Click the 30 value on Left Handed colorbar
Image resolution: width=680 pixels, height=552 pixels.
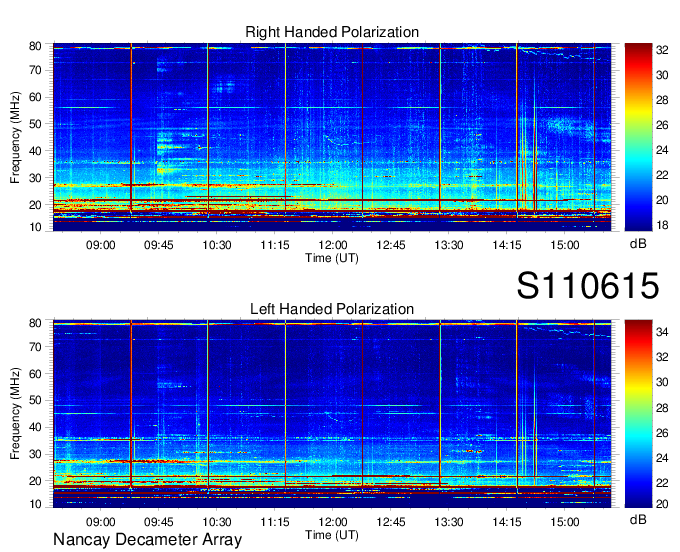tap(662, 382)
